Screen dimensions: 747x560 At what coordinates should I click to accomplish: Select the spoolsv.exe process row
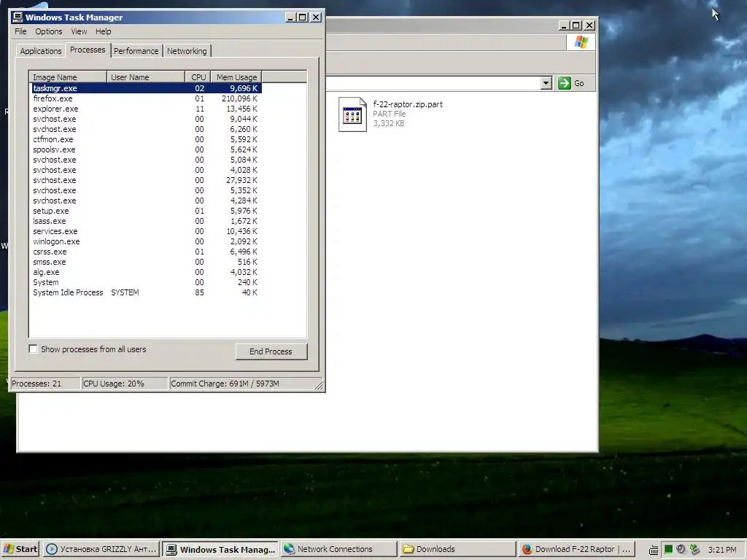coord(146,149)
